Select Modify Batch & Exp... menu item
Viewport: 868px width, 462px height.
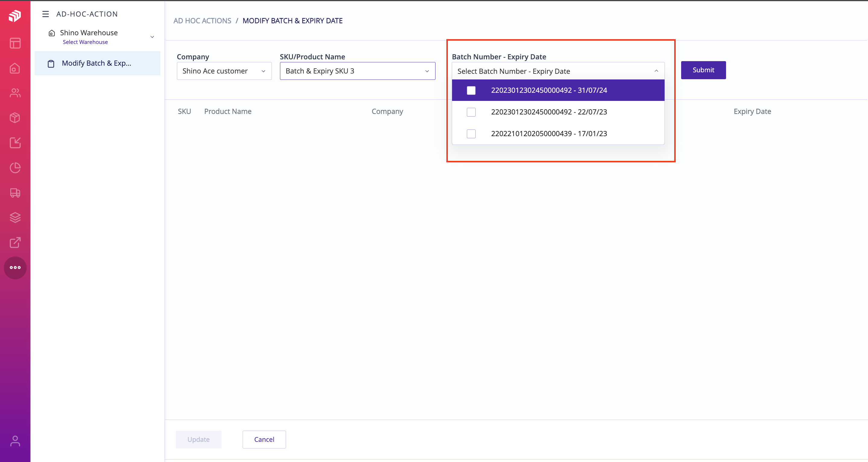click(97, 63)
